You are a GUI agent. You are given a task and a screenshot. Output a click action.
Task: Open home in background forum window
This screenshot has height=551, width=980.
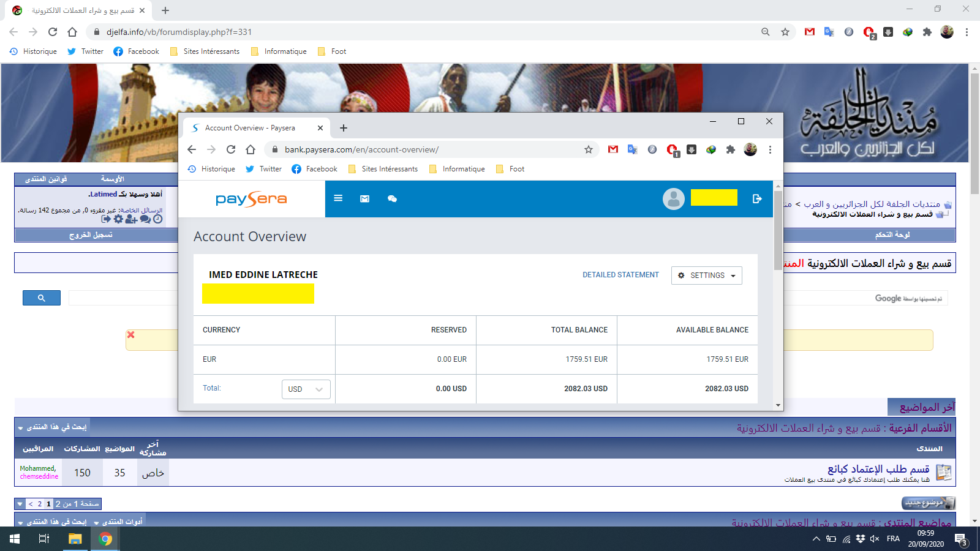(x=72, y=32)
